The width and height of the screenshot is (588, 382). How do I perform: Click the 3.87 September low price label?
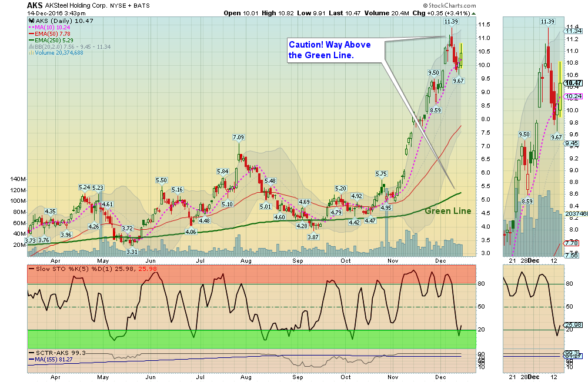click(x=313, y=237)
